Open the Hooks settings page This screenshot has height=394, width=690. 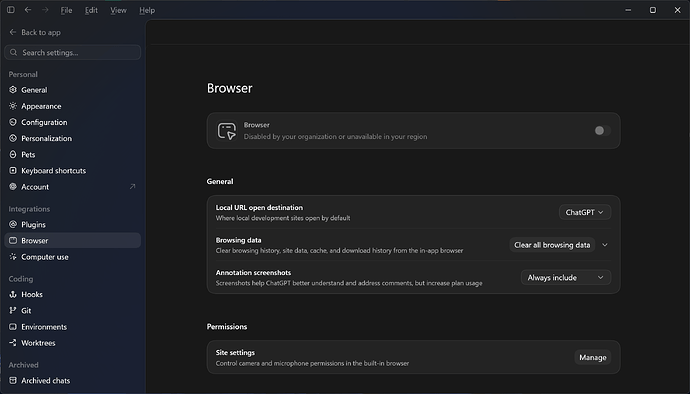[73, 295]
